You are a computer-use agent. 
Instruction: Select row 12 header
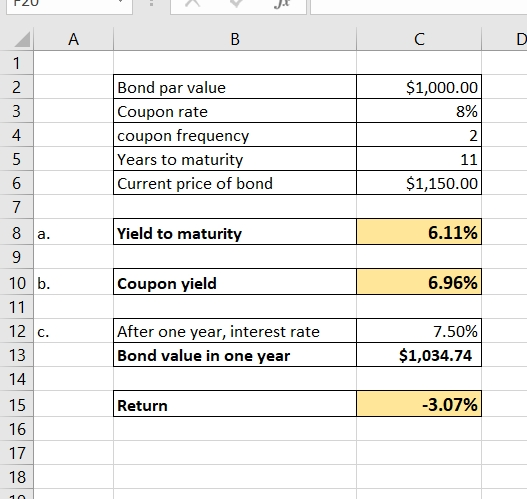point(16,331)
